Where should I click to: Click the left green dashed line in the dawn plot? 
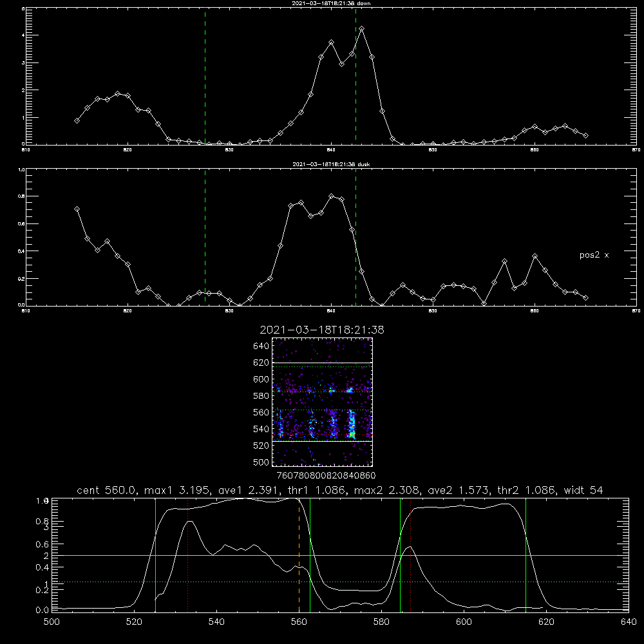(x=205, y=76)
